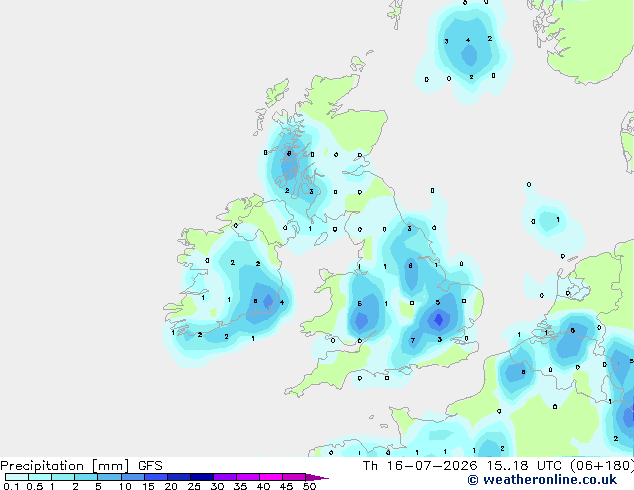This screenshot has width=634, height=490.
Task: Click the '40' legend scale label
Action: pyautogui.click(x=263, y=486)
